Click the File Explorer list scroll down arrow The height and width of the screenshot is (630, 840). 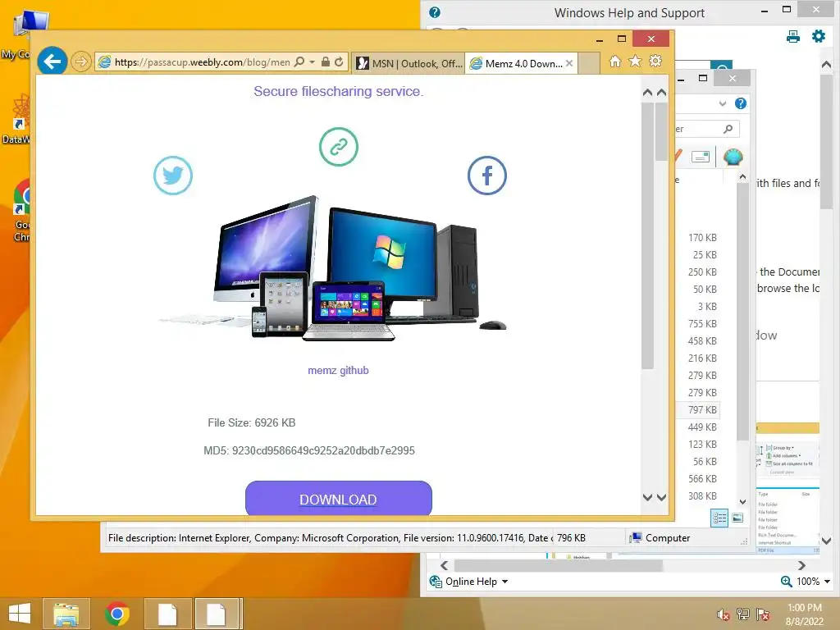coord(742,502)
